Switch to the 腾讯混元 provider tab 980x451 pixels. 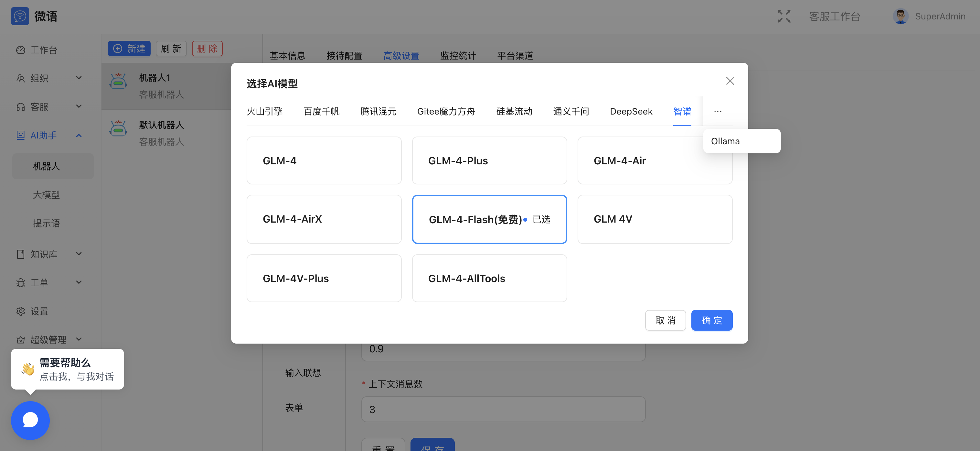[x=378, y=111]
